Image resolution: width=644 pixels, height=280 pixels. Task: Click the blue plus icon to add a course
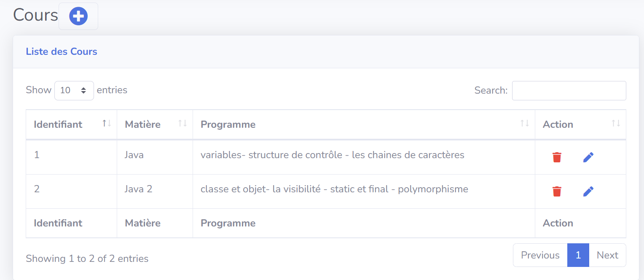click(78, 16)
